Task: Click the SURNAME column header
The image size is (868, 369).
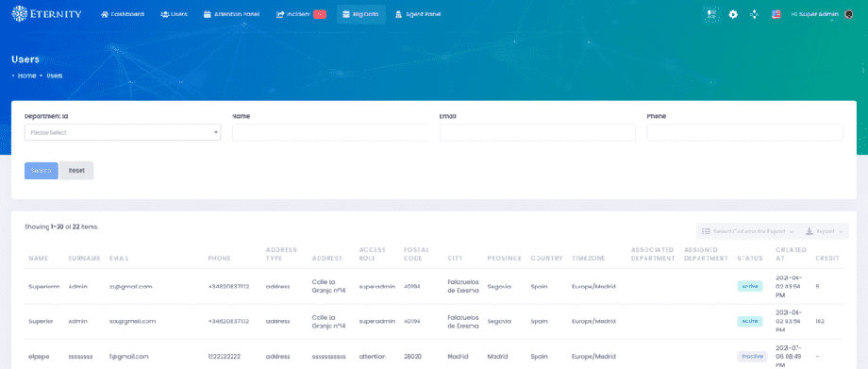Action: 84,259
